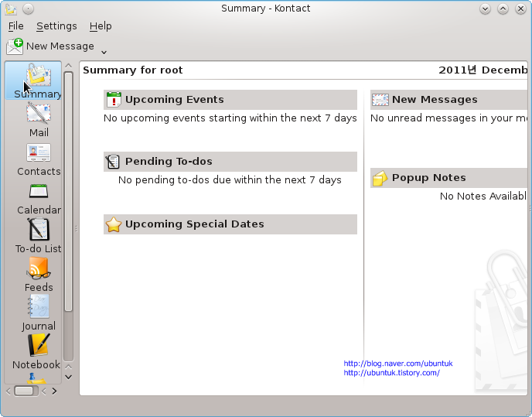
Task: Click the Popup Notes yellow note icon
Action: [x=380, y=178]
